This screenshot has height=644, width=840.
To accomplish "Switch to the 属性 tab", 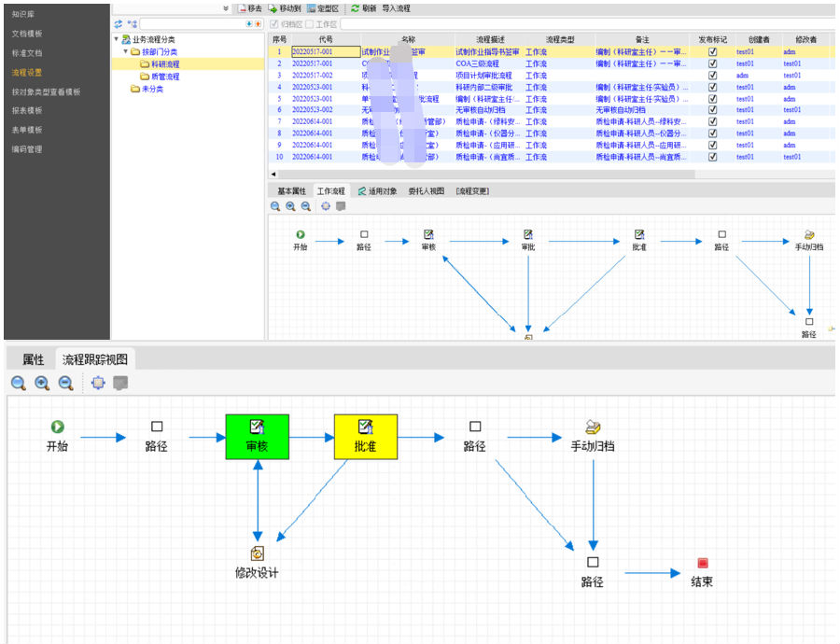I will (x=33, y=359).
